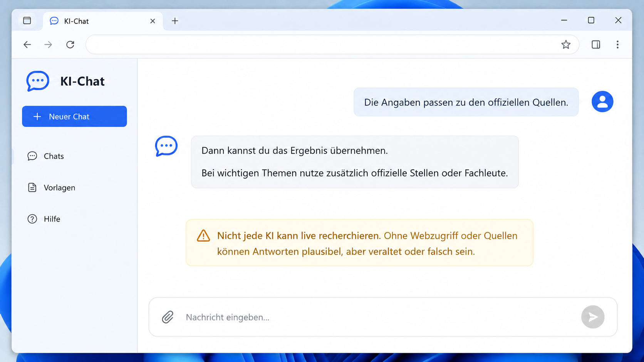
Task: Close the browser window
Action: (x=618, y=20)
